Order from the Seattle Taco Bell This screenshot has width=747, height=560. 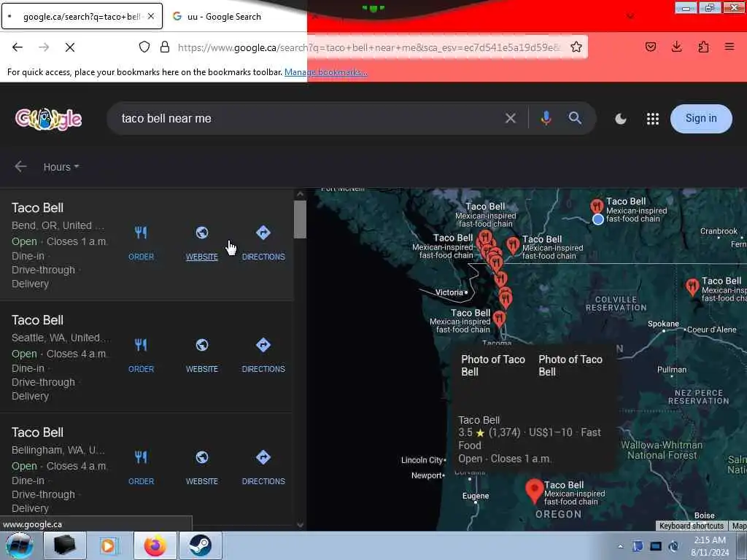[x=141, y=355]
